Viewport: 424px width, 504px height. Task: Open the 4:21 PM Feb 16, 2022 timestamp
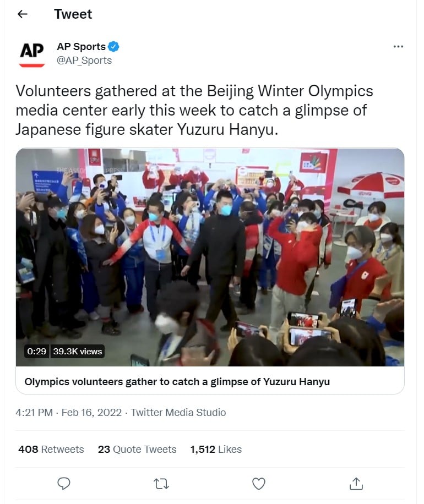[68, 413]
